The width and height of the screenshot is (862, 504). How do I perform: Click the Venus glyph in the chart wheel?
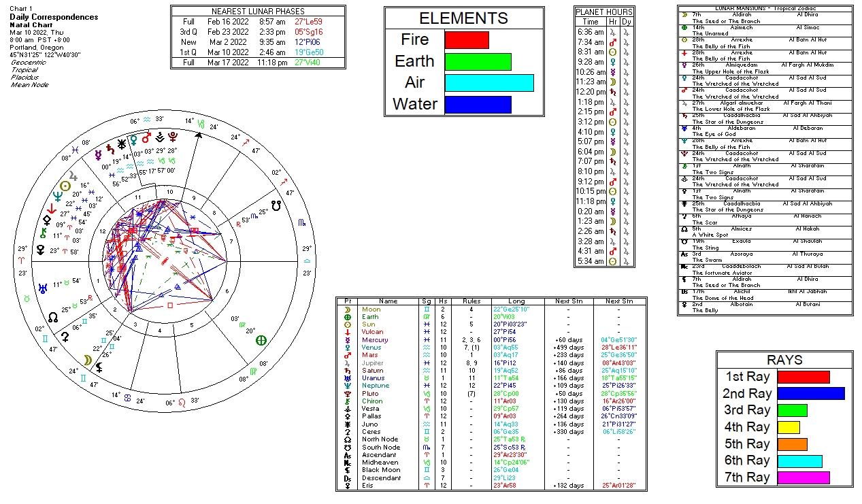(133, 139)
